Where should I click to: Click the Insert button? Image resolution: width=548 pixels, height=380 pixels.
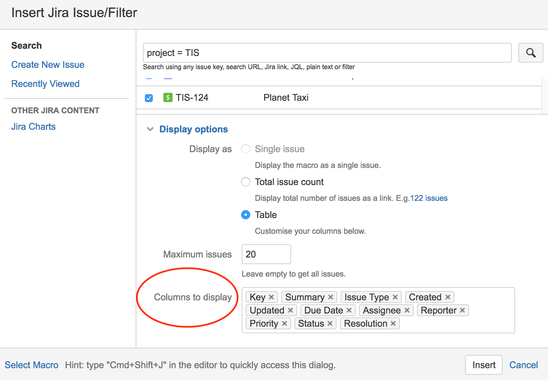point(484,365)
